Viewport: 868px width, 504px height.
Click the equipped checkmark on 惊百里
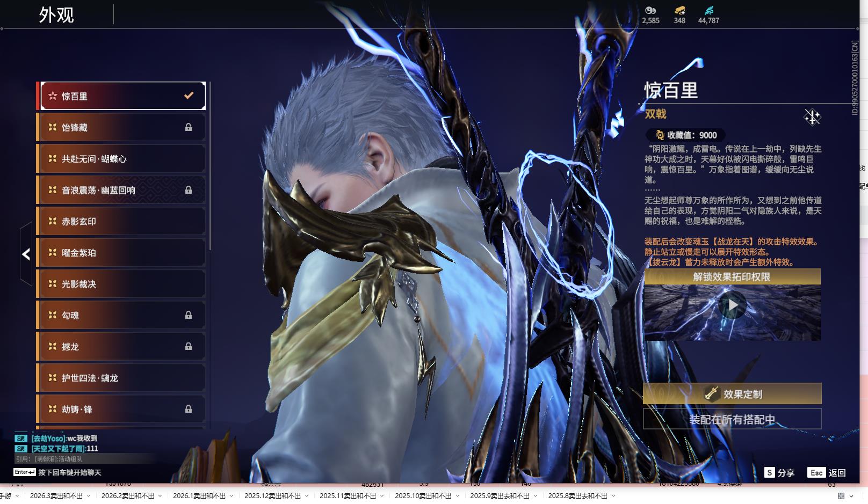pyautogui.click(x=189, y=96)
